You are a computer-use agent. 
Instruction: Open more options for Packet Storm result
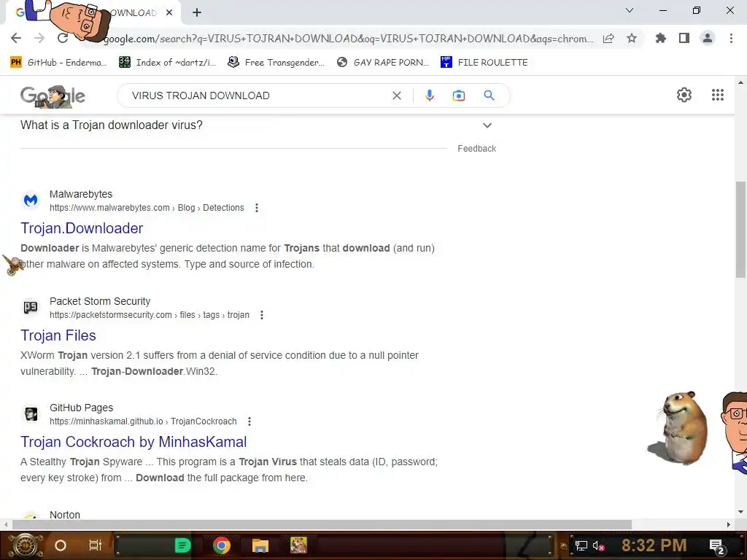tap(262, 315)
